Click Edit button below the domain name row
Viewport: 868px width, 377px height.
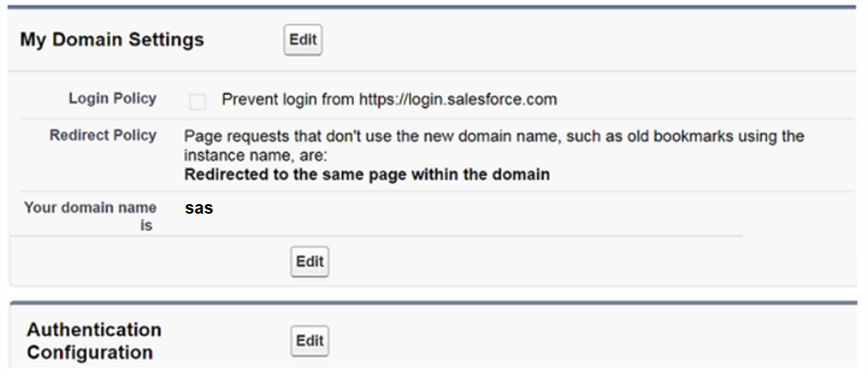(x=310, y=261)
